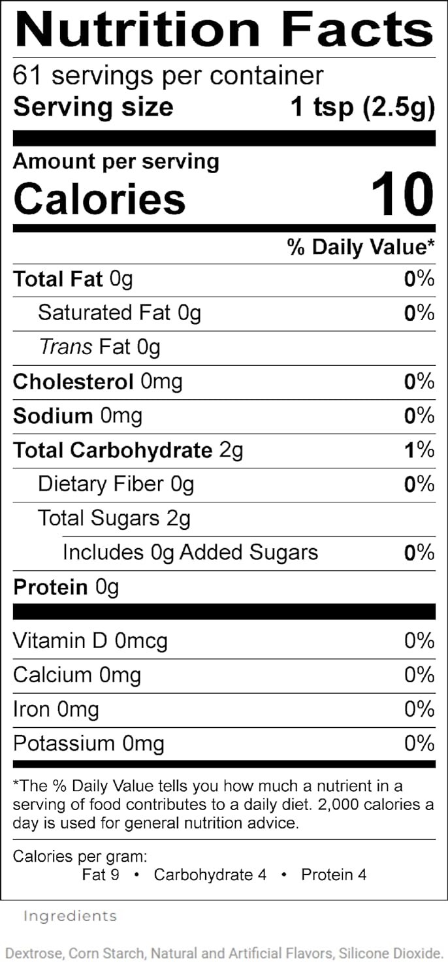Click the Ingredients heading below the label
This screenshot has width=448, height=980.
70,916
